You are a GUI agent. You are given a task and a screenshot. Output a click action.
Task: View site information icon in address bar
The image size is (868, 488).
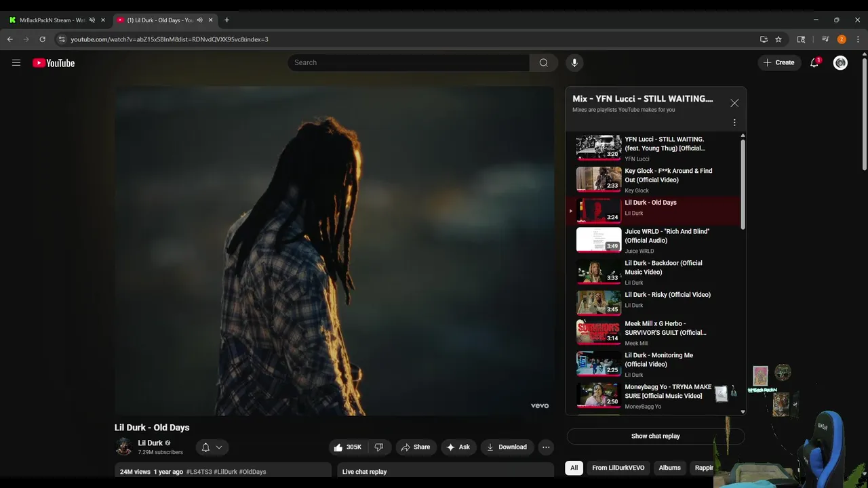pyautogui.click(x=61, y=39)
